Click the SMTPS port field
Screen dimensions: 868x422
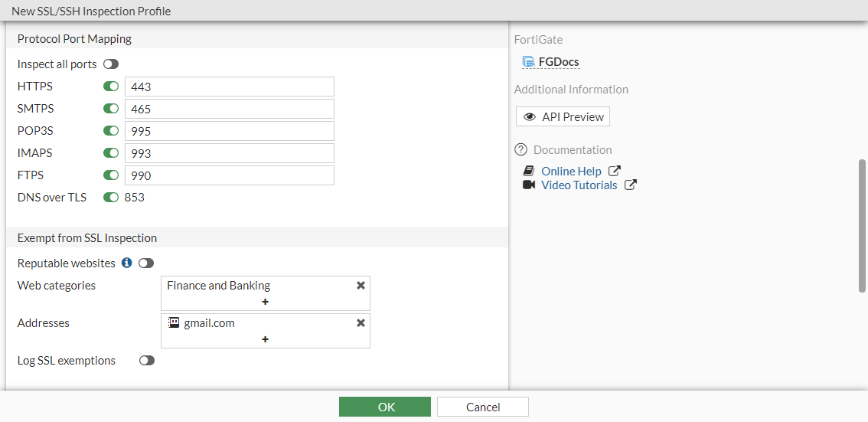click(230, 110)
